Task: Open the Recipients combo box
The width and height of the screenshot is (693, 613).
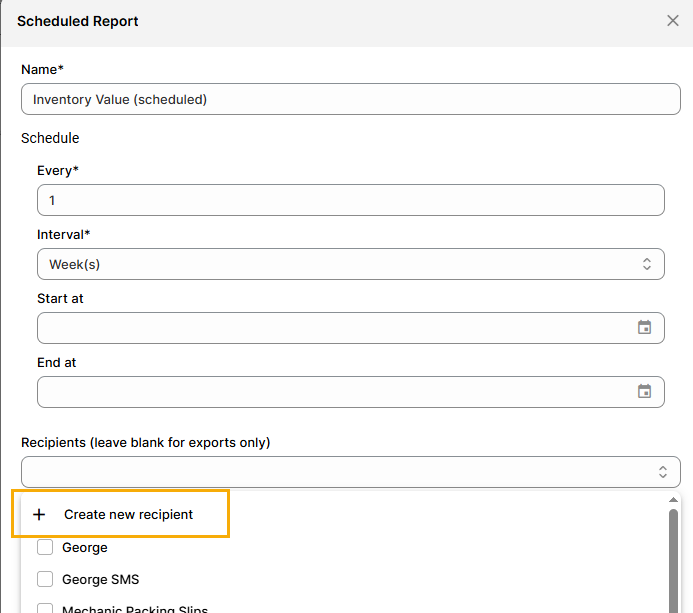Action: 340,472
